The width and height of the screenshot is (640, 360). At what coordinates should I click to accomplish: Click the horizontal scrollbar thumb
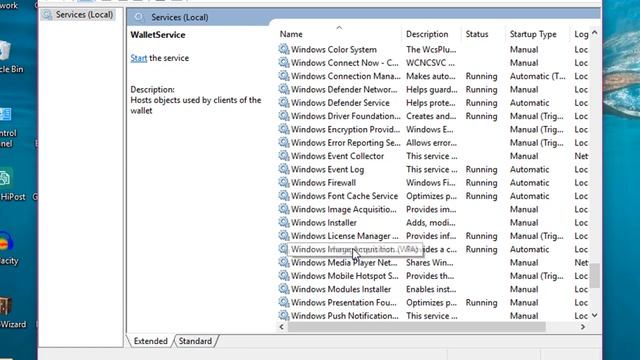[417, 327]
